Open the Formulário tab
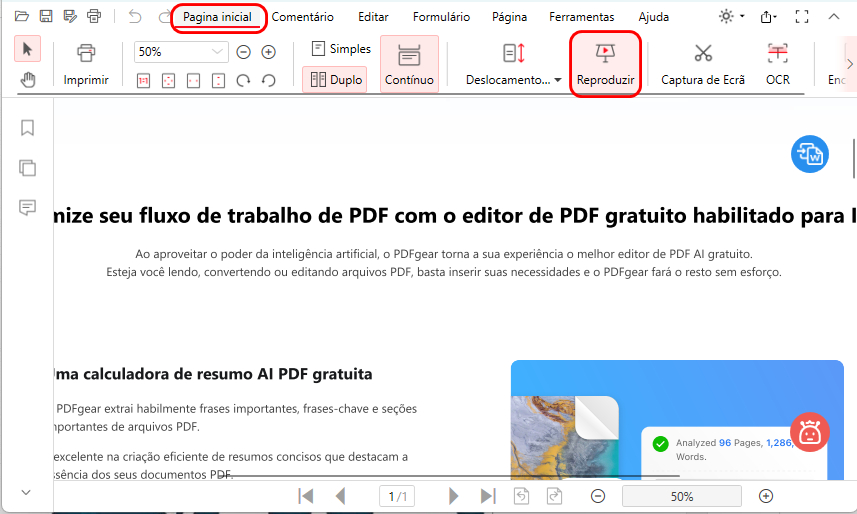 441,17
